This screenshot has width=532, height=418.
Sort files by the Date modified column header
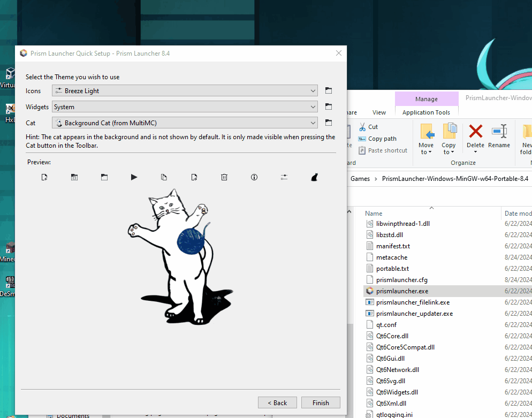tap(518, 214)
